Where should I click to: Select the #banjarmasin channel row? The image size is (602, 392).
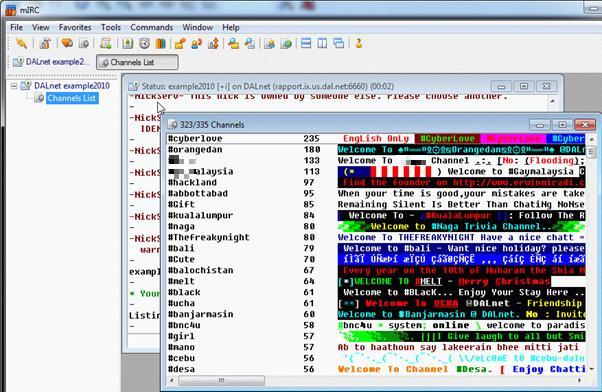pos(376,314)
